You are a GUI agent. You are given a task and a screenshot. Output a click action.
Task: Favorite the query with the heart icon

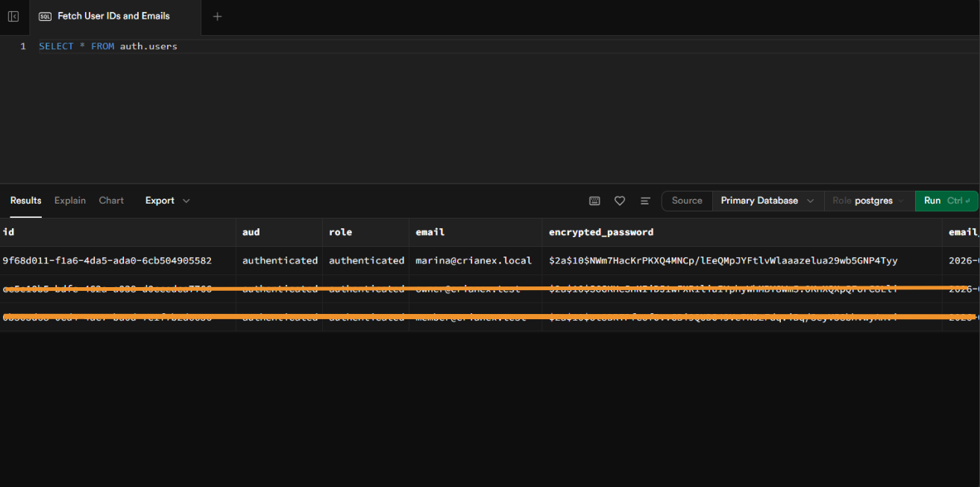pyautogui.click(x=620, y=201)
